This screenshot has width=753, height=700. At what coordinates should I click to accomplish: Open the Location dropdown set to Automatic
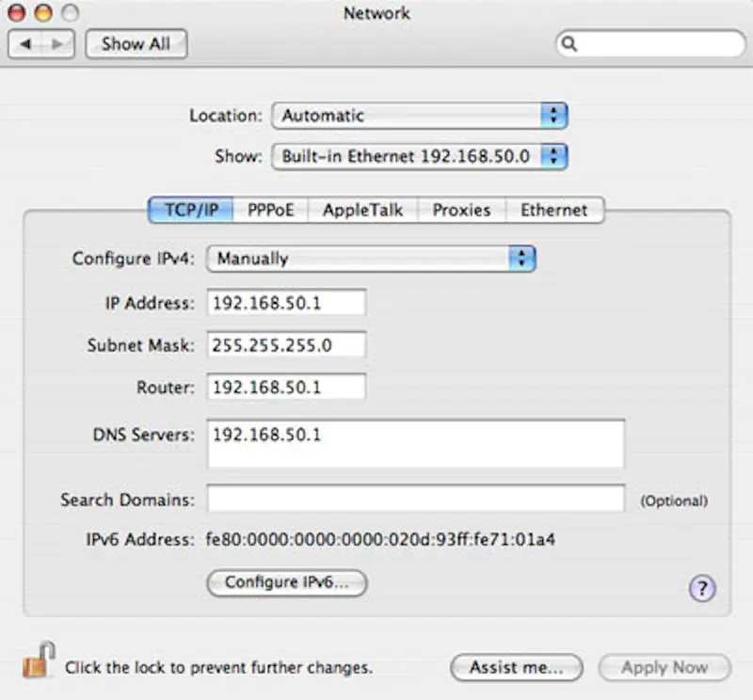[x=419, y=115]
